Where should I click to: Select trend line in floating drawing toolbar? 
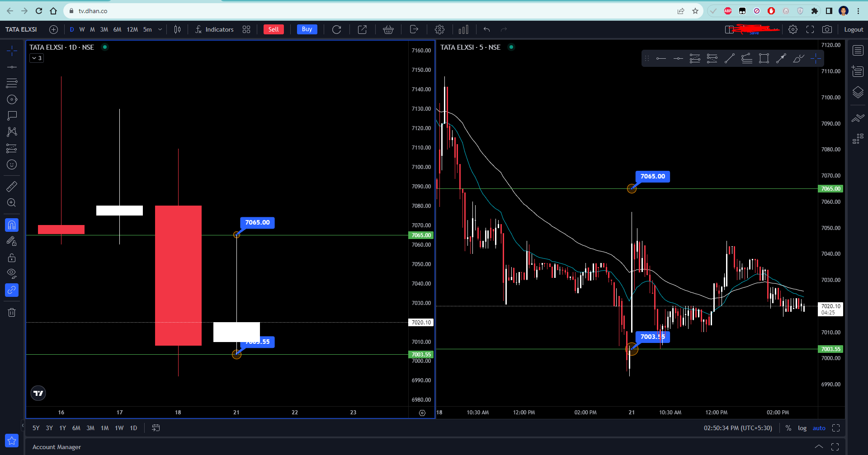[729, 58]
